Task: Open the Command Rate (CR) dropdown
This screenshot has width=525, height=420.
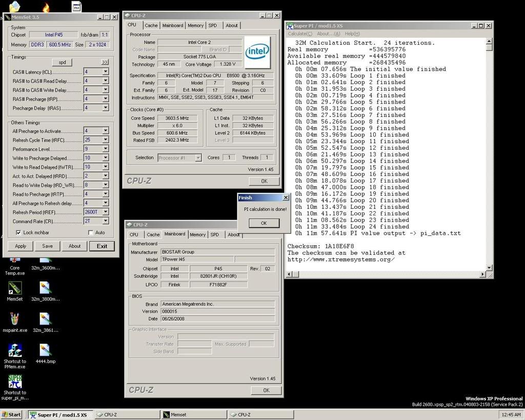Action: pyautogui.click(x=106, y=221)
